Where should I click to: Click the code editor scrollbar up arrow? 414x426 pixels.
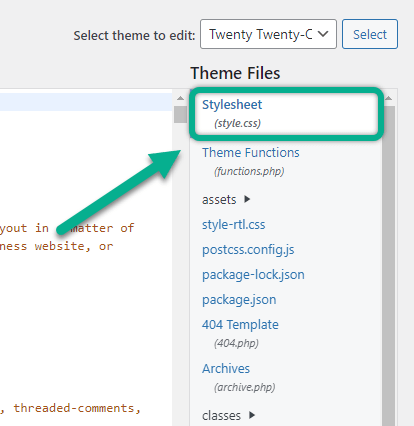pyautogui.click(x=180, y=98)
